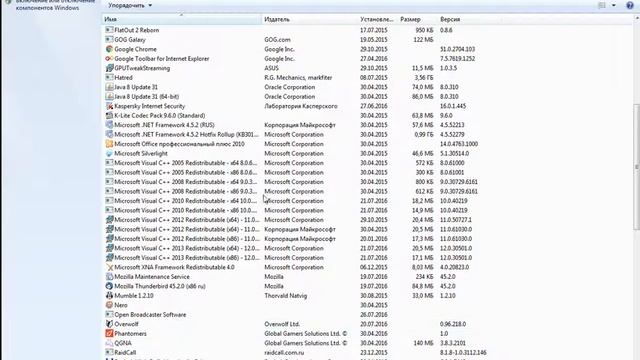This screenshot has width=640, height=360.
Task: Click version 51.0.2704.103 cell
Action: [457, 49]
